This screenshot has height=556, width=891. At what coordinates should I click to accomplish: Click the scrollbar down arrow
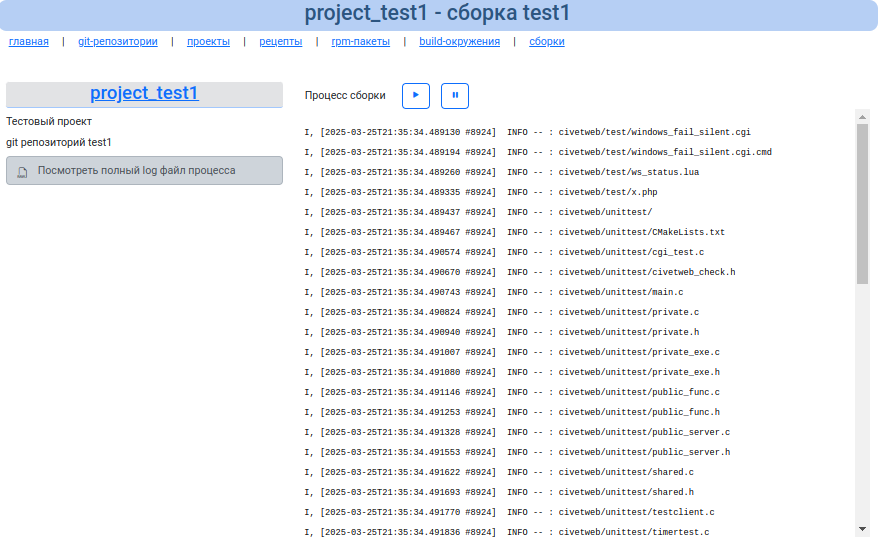[x=862, y=528]
